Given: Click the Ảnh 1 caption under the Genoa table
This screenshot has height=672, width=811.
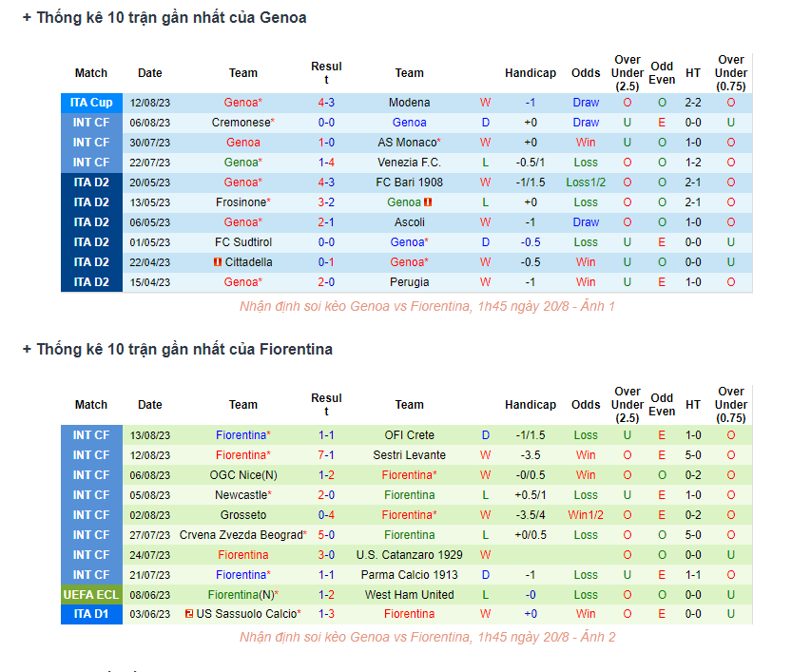Looking at the screenshot, I should point(428,306).
